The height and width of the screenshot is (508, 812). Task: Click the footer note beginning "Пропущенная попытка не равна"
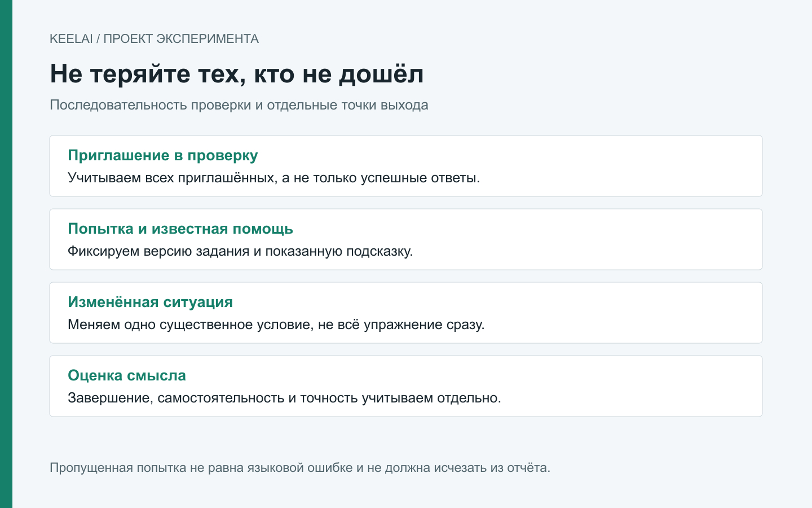[300, 468]
